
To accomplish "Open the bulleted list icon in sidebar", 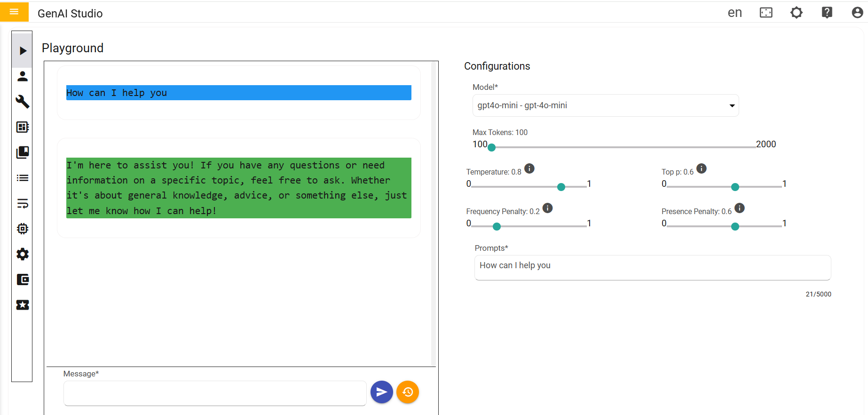I will [x=22, y=178].
